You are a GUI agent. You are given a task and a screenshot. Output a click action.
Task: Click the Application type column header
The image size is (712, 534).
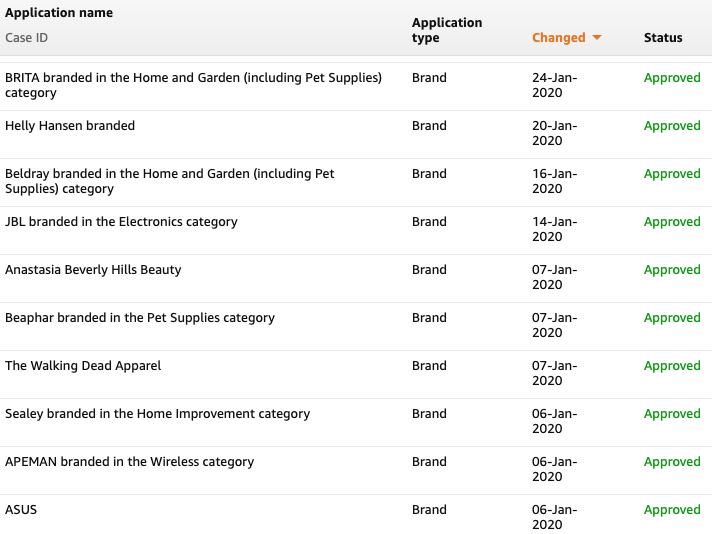point(447,30)
